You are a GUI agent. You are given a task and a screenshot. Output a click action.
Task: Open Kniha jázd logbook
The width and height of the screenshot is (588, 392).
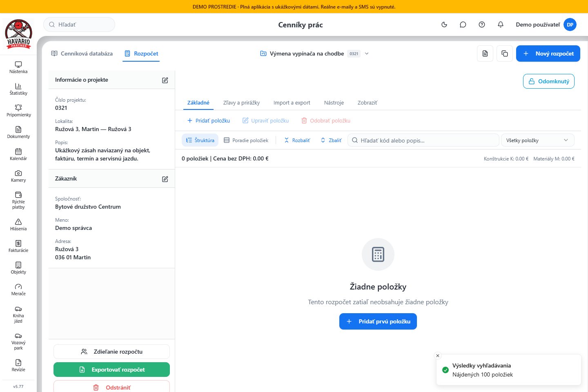click(x=18, y=314)
